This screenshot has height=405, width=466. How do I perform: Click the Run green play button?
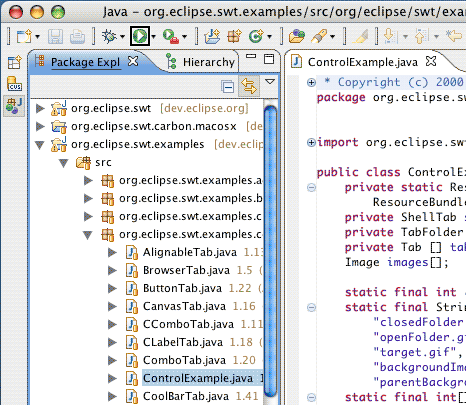140,36
